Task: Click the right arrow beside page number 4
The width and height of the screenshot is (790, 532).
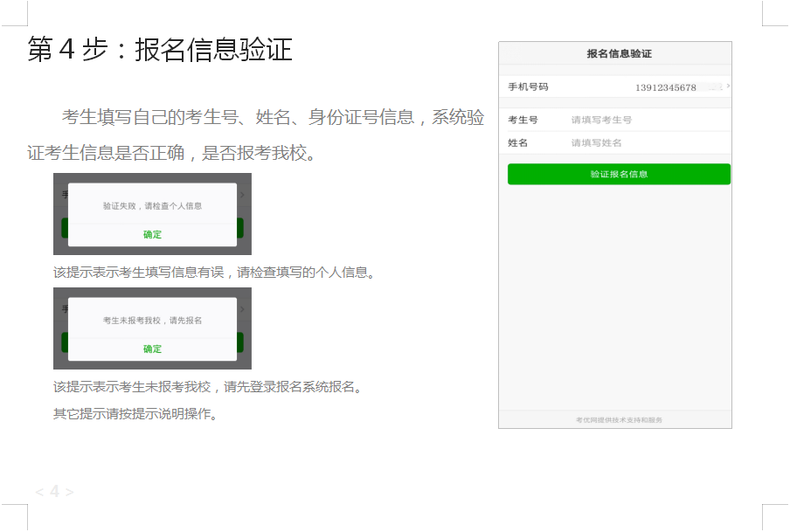Action: 69,492
